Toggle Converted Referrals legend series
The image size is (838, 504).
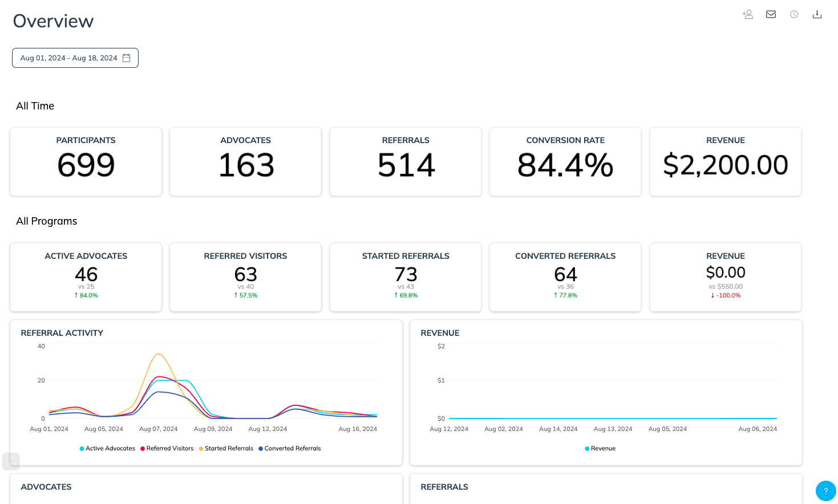[x=290, y=448]
